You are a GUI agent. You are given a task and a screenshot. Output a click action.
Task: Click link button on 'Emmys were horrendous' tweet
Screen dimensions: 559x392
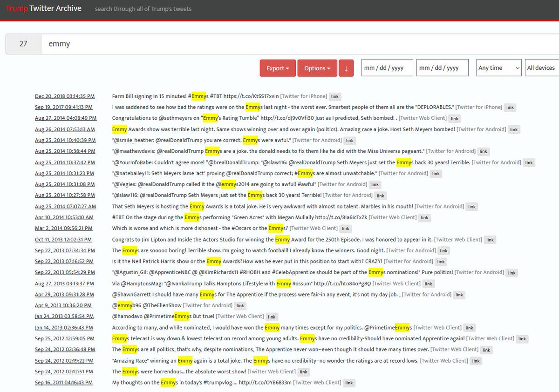coord(303,372)
